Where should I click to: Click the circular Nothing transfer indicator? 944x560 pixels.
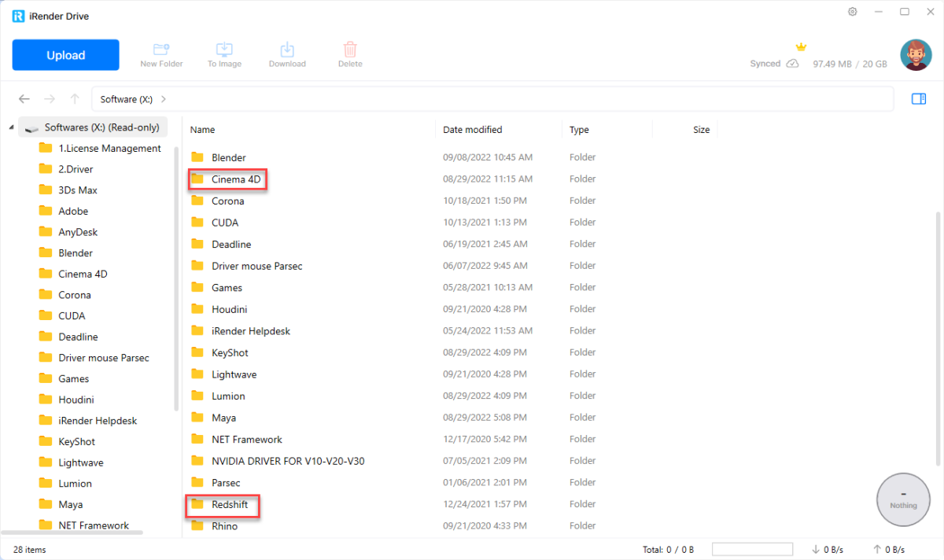click(903, 499)
